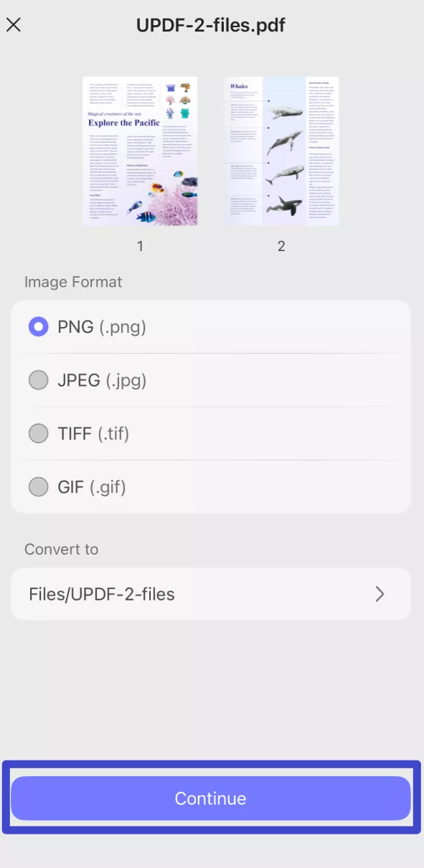This screenshot has width=424, height=868.
Task: Click the Convert to section label
Action: click(x=62, y=549)
